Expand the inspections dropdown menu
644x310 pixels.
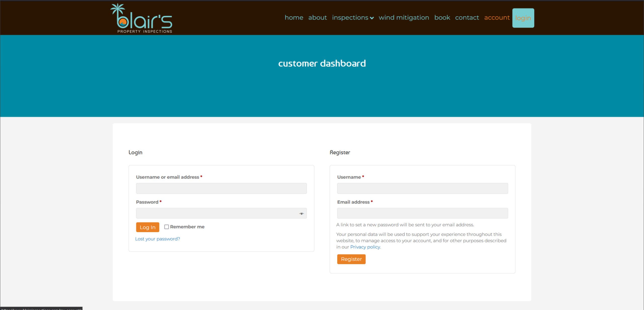(350, 18)
